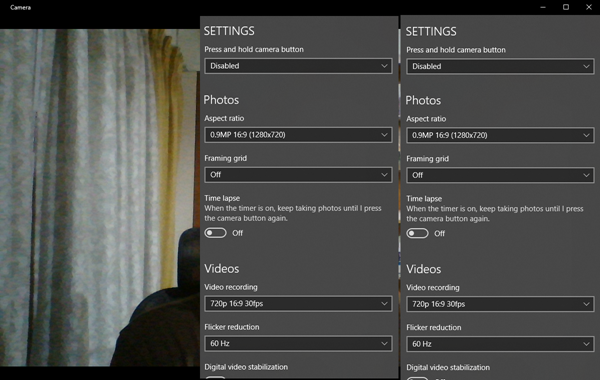
Task: Expand Framing grid dropdown in right Settings panel
Action: pos(500,175)
